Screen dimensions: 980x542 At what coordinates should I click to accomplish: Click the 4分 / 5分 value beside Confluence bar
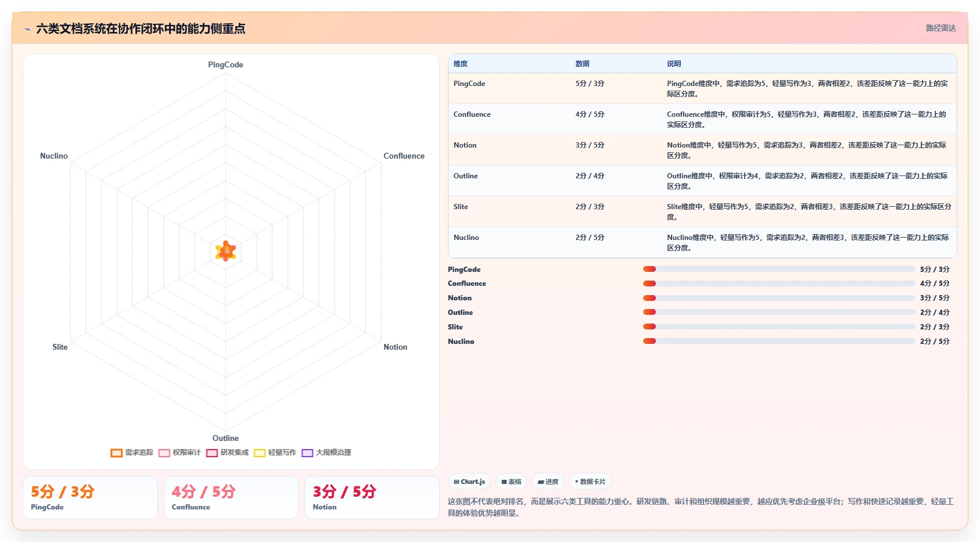935,283
